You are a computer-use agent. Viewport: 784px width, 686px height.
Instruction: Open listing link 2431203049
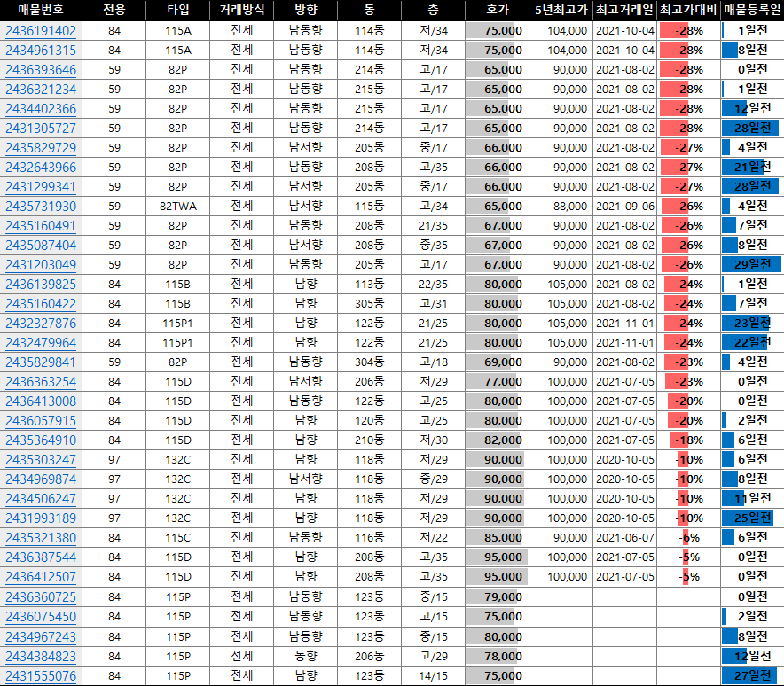[x=41, y=265]
